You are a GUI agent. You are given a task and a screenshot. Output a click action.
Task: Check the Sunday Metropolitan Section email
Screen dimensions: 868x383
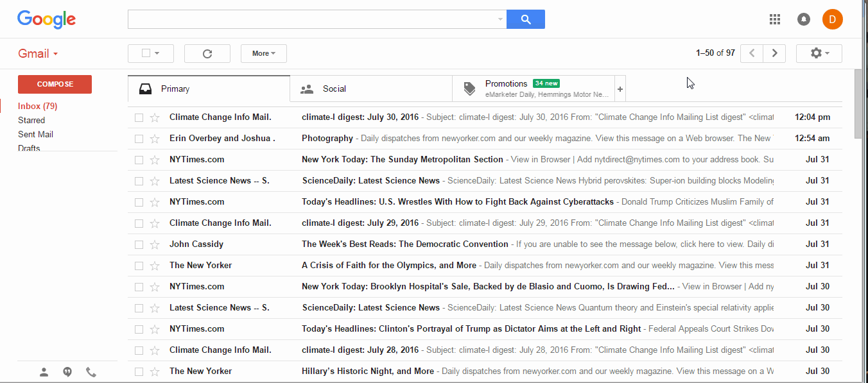click(x=139, y=160)
